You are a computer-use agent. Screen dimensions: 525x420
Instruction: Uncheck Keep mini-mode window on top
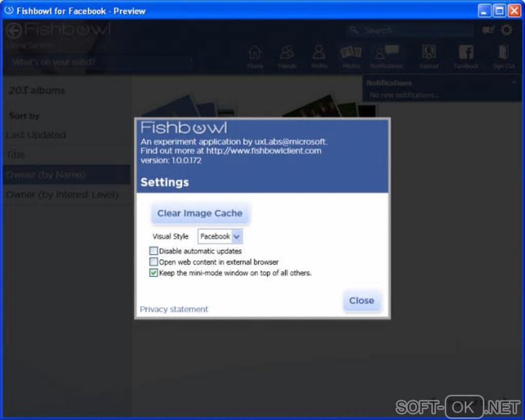[153, 273]
